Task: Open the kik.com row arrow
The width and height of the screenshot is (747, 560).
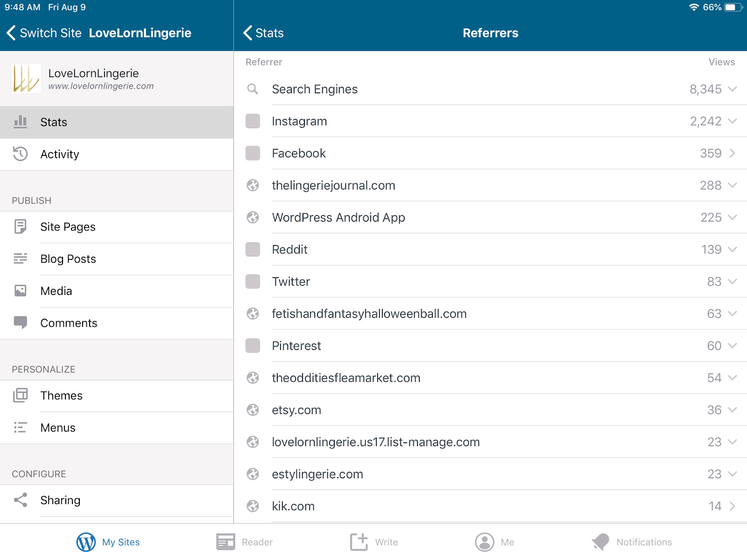Action: [733, 506]
